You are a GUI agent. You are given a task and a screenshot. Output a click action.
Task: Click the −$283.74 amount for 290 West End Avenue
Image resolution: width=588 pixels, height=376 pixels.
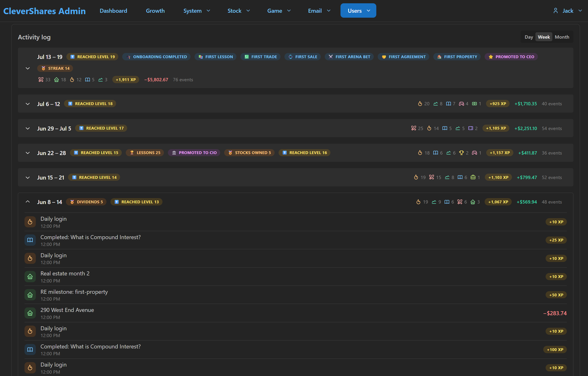pos(555,313)
